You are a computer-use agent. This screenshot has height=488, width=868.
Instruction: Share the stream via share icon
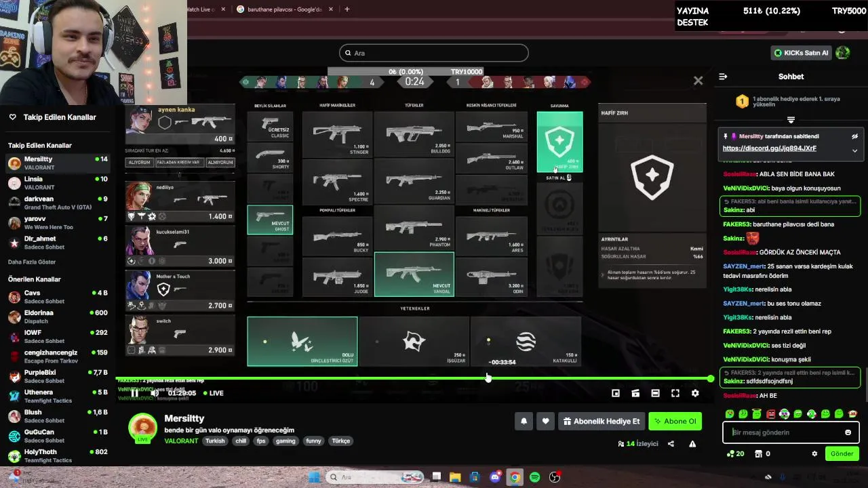tap(671, 444)
